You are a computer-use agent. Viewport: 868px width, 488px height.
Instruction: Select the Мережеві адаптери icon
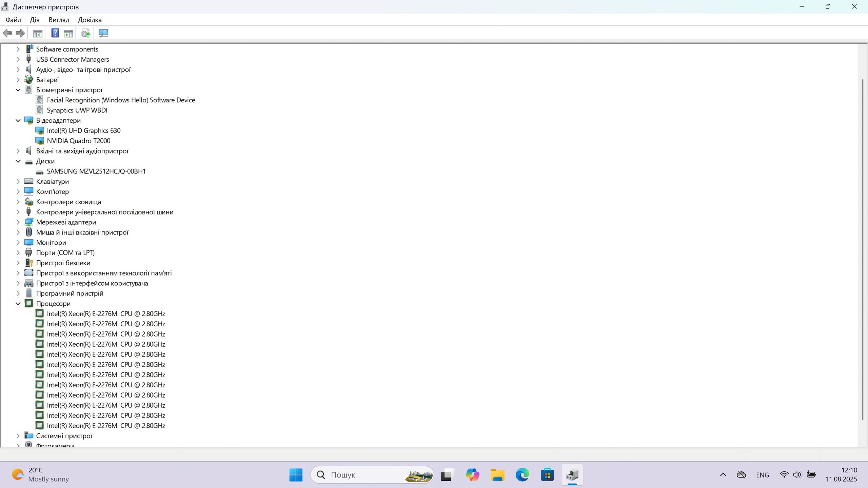pyautogui.click(x=29, y=222)
